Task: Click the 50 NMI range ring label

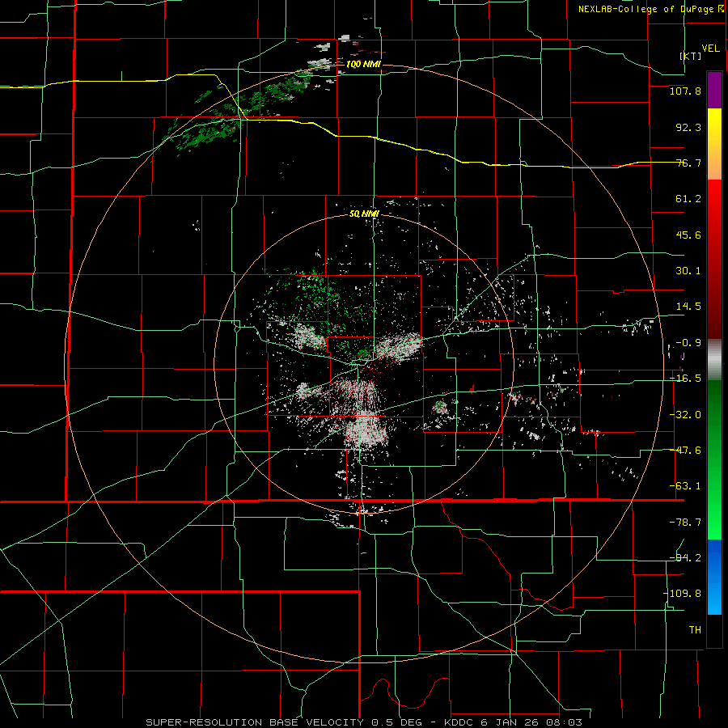Action: click(x=364, y=214)
